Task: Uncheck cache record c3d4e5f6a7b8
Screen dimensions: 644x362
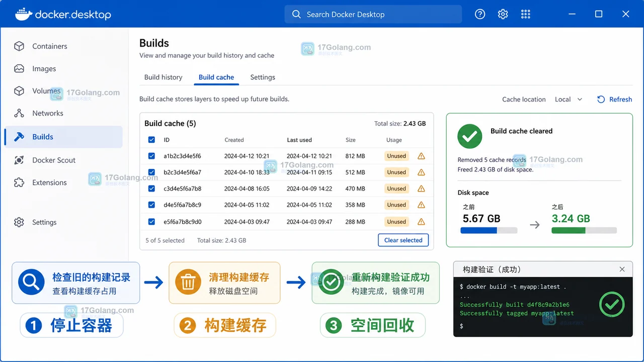Action: (x=151, y=189)
